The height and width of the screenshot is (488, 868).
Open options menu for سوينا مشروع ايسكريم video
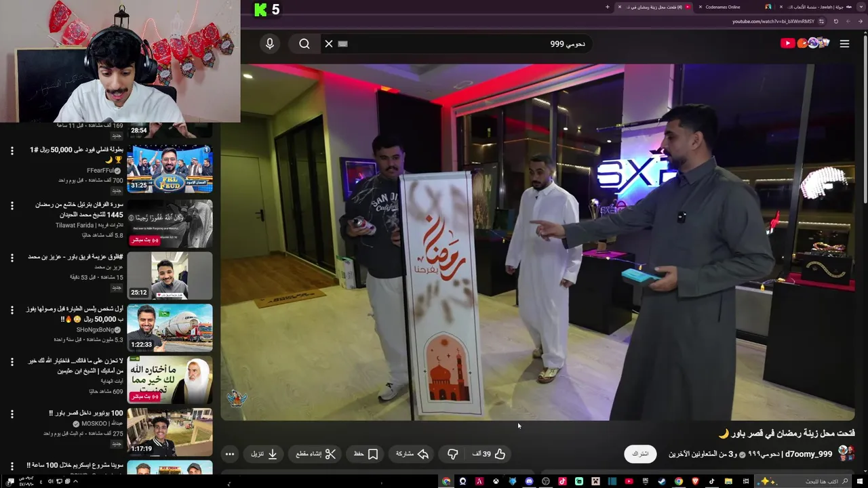12,466
